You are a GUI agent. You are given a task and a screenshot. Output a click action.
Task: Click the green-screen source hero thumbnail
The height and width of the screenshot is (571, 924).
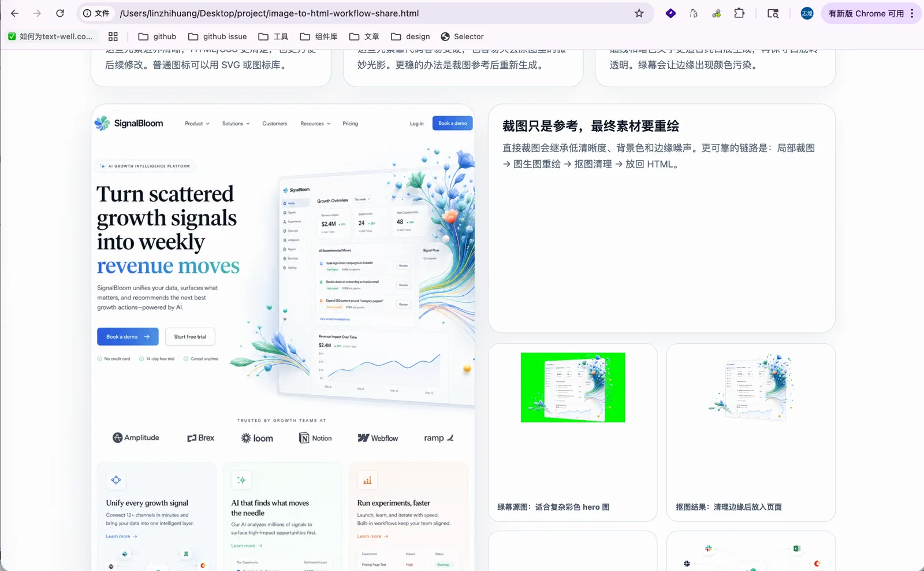(x=573, y=387)
